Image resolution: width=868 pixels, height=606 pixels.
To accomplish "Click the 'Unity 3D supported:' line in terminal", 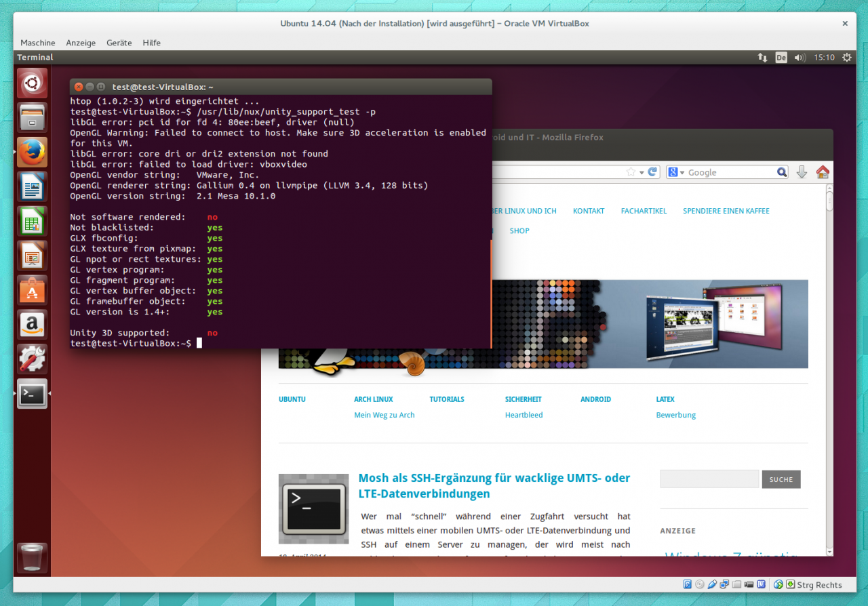I will 144,333.
